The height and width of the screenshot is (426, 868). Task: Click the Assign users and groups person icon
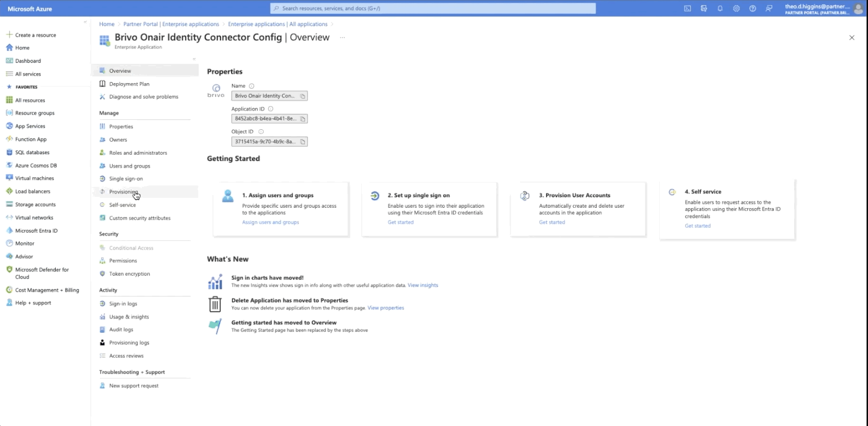click(228, 196)
